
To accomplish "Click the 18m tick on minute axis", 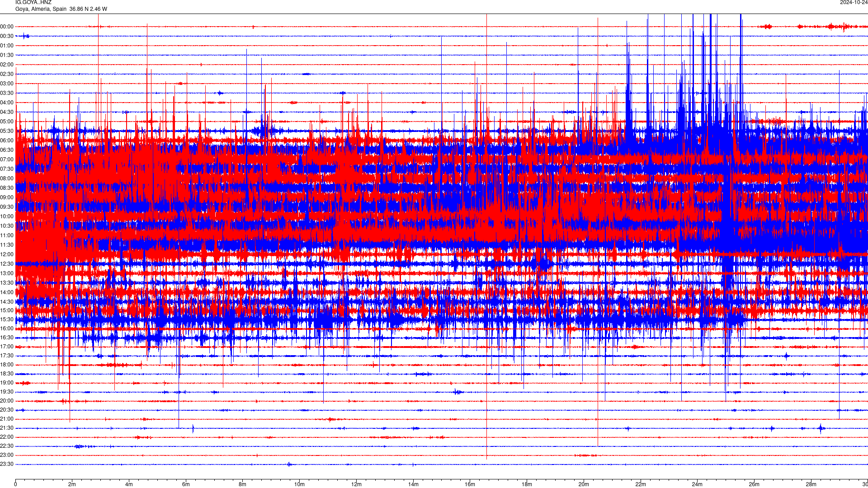I will tap(527, 484).
